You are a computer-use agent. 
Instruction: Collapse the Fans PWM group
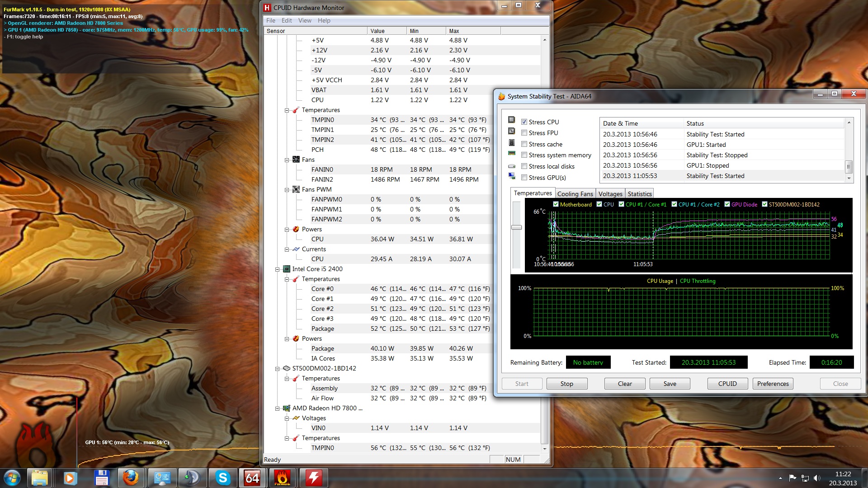click(287, 190)
